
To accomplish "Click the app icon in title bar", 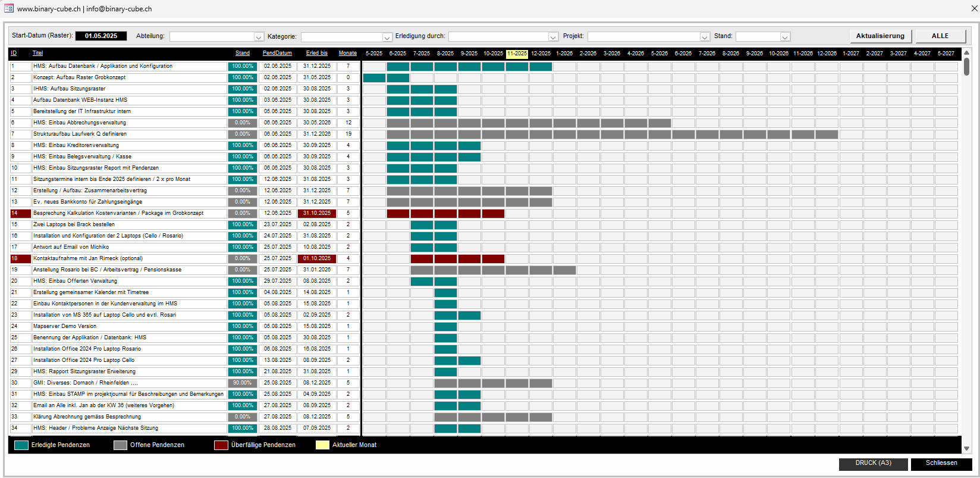I will tap(8, 8).
